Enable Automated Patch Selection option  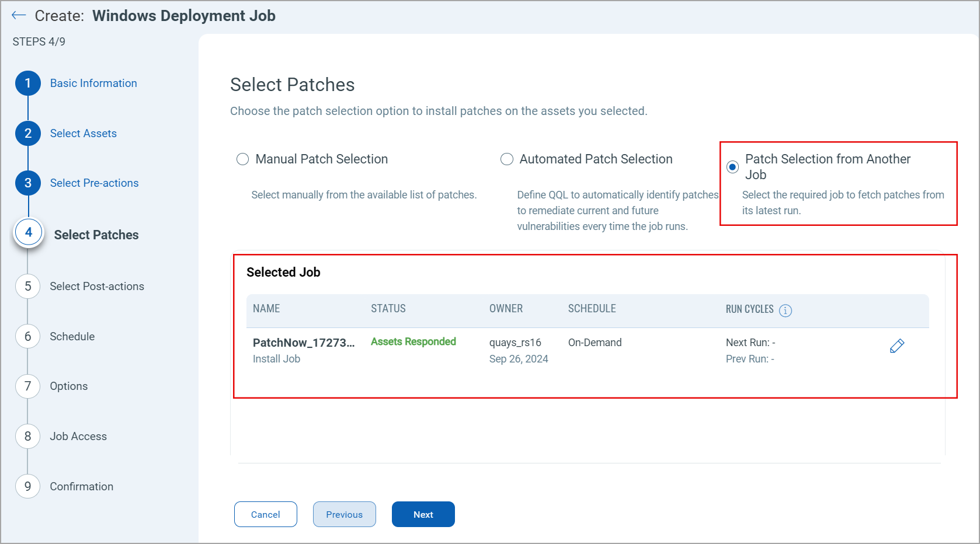pyautogui.click(x=506, y=159)
